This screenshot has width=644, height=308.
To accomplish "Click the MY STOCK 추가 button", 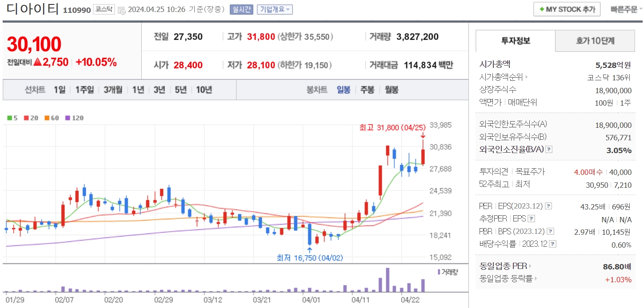I will coord(567,9).
